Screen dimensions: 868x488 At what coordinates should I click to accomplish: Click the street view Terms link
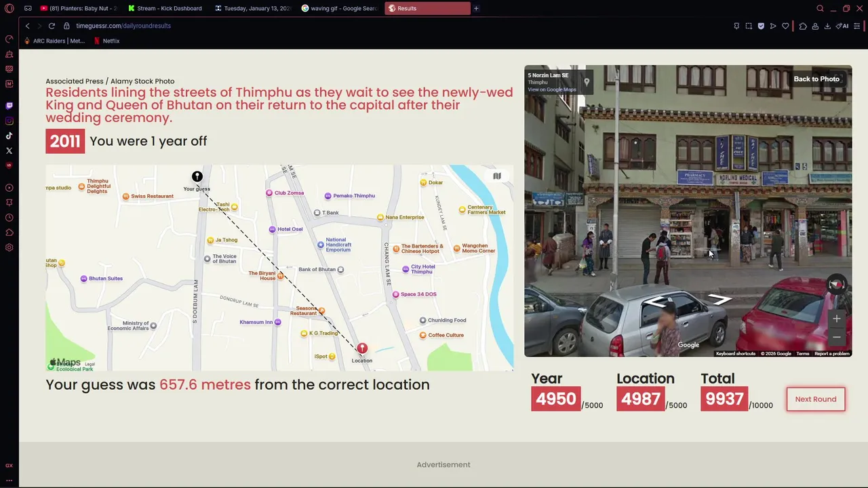(802, 354)
